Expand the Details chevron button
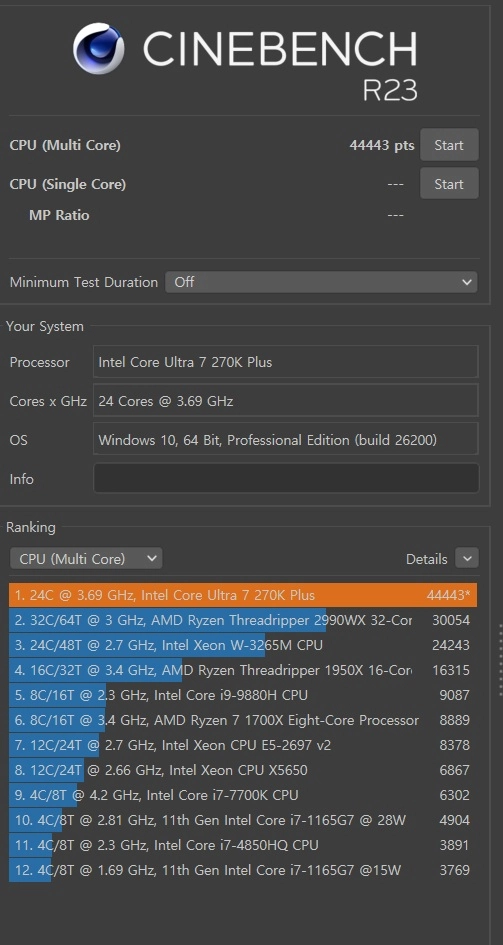Image resolution: width=503 pixels, height=945 pixels. pos(467,559)
